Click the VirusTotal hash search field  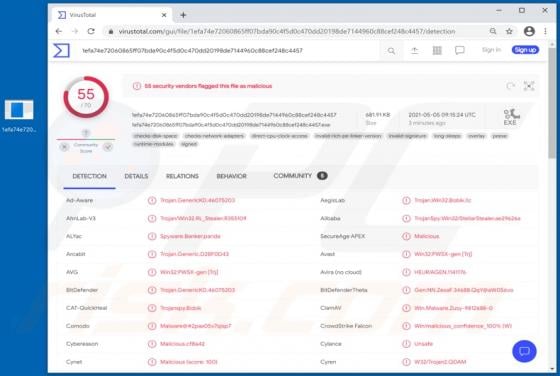pyautogui.click(x=229, y=51)
